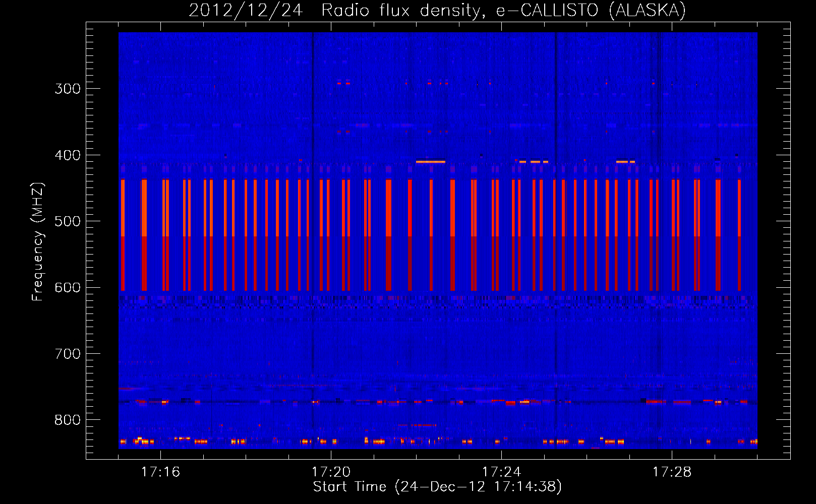Click the 17:28 time tick label
The height and width of the screenshot is (504, 816).
[x=672, y=472]
